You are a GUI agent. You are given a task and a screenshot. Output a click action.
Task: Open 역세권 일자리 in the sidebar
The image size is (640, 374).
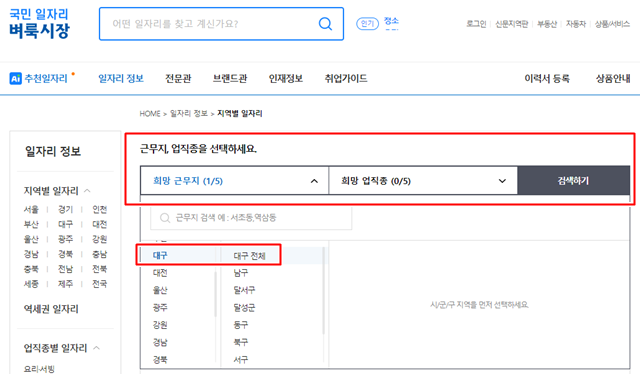(x=51, y=309)
